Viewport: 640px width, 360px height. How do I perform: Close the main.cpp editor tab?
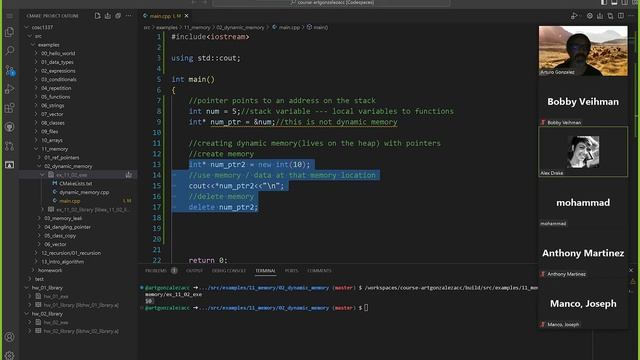pos(187,16)
